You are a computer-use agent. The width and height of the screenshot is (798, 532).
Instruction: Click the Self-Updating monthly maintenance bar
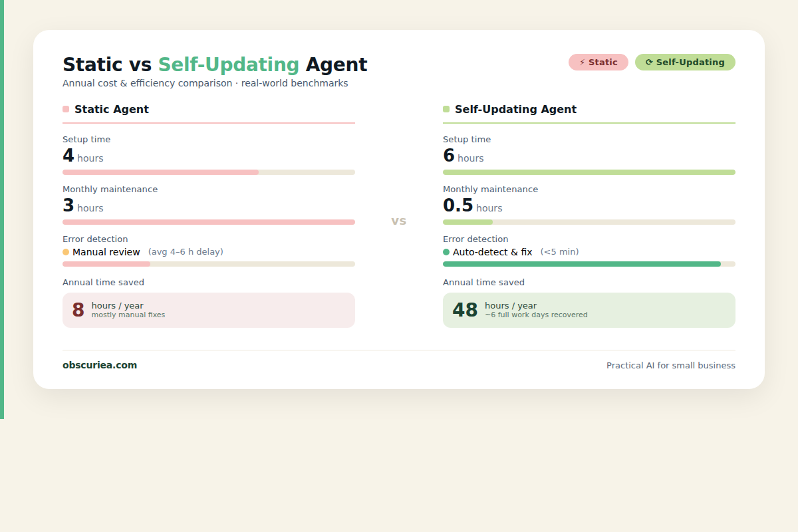click(589, 222)
